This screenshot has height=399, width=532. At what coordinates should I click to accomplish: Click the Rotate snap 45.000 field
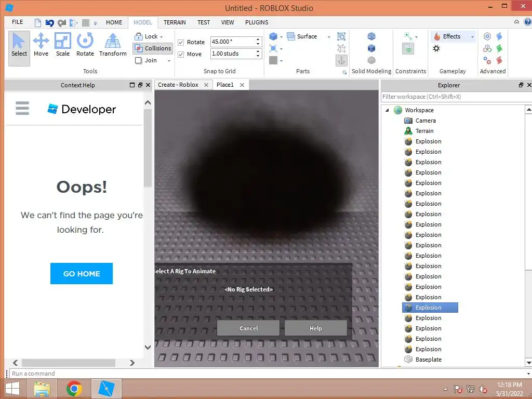(236, 42)
